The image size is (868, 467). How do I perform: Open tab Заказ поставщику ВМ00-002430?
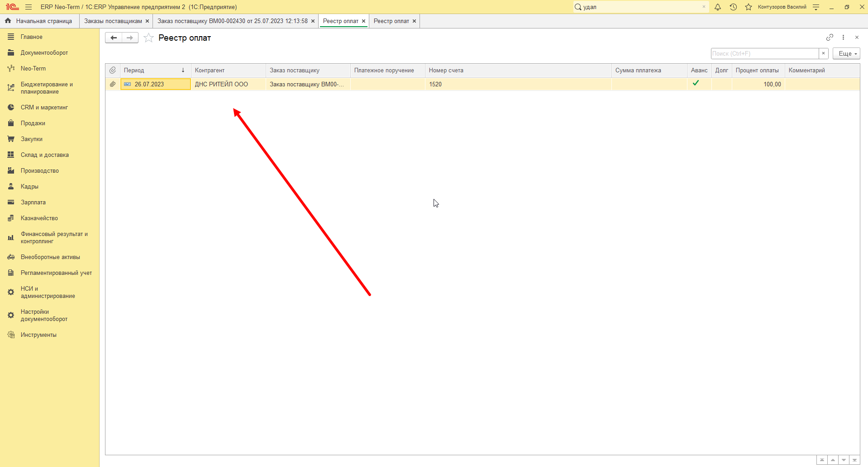coord(233,21)
